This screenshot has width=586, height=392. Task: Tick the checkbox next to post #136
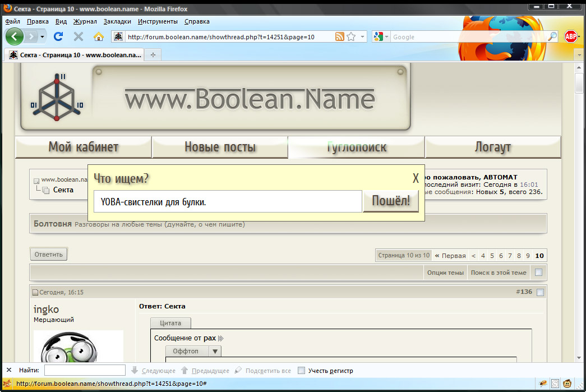[540, 292]
